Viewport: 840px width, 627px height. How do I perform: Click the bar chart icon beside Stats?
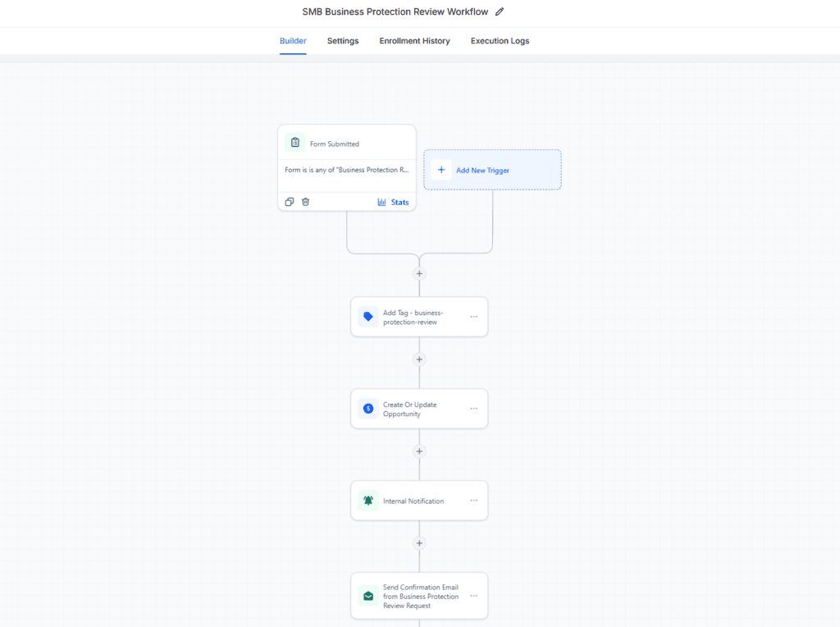click(381, 202)
